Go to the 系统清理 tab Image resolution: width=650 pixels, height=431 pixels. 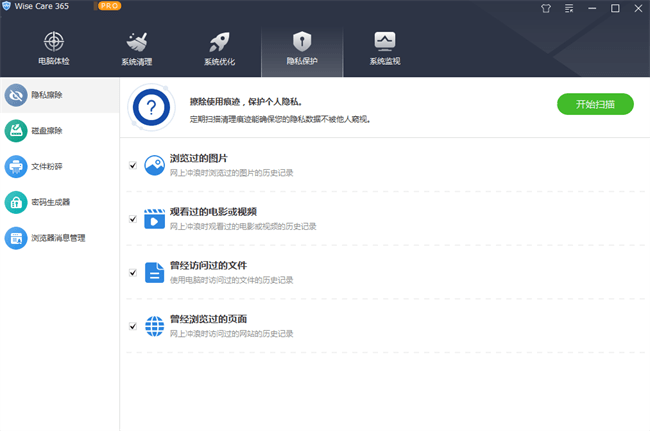(137, 49)
